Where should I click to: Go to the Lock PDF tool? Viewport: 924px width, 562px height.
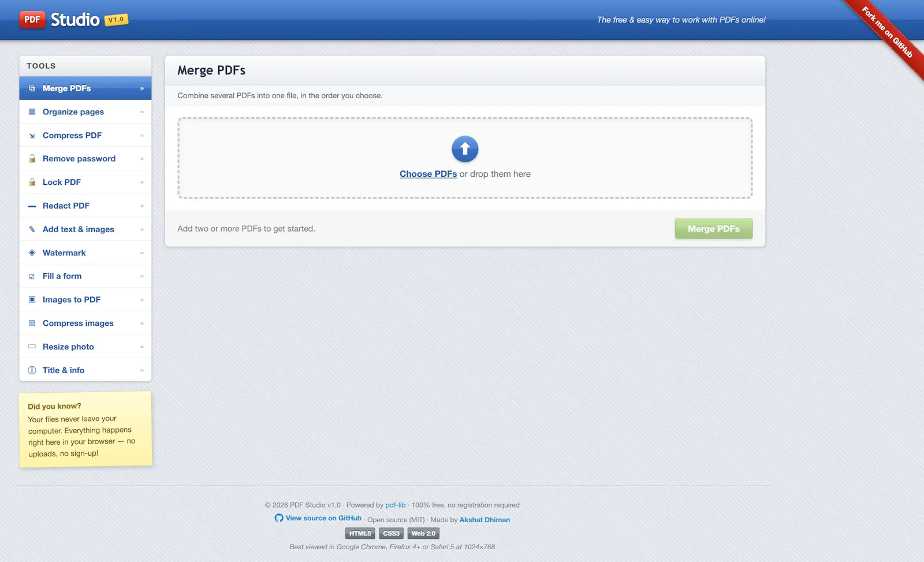(85, 183)
